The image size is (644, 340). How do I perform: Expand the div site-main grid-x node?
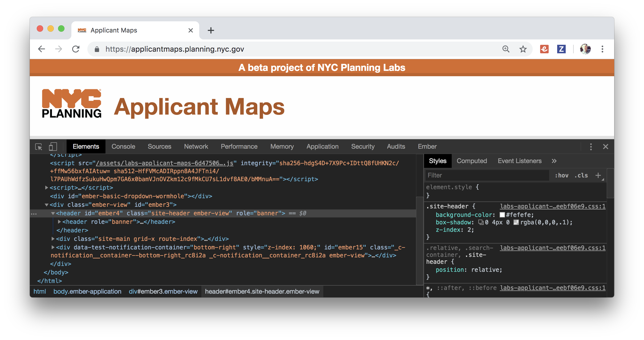53,239
